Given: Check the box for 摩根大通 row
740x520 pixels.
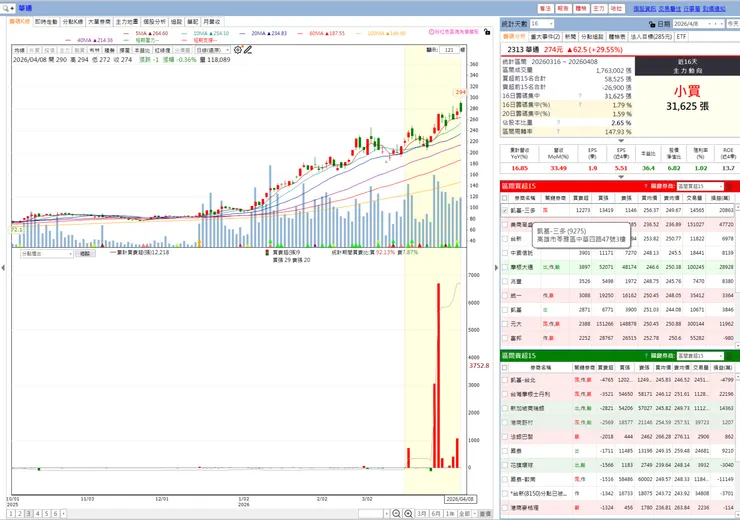Looking at the screenshot, I should coord(505,267).
